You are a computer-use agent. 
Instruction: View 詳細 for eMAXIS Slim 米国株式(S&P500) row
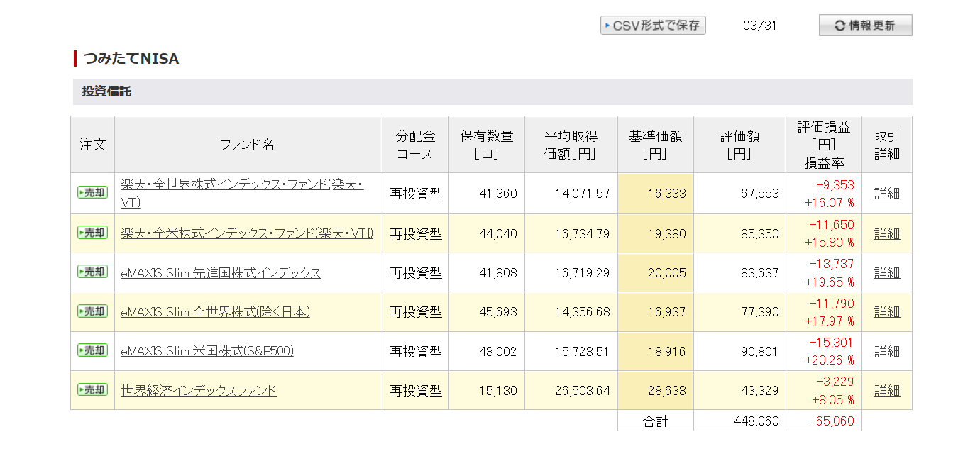pos(886,351)
